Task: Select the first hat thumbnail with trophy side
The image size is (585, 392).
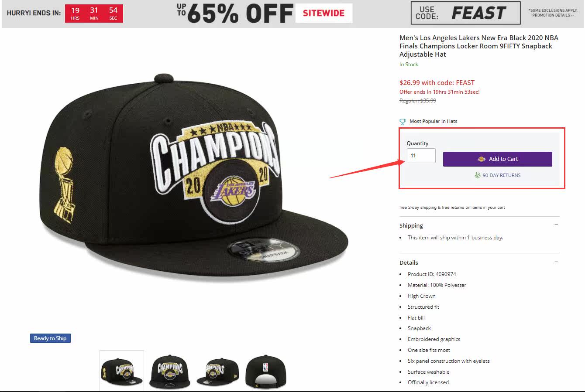Action: [122, 370]
